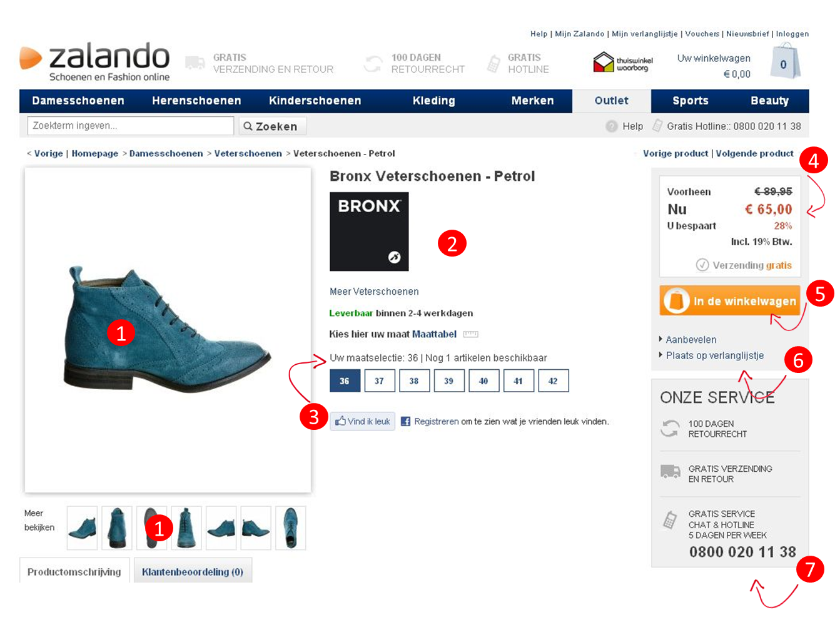The width and height of the screenshot is (840, 627).
Task: Click the Zalando logo
Action: point(95,62)
